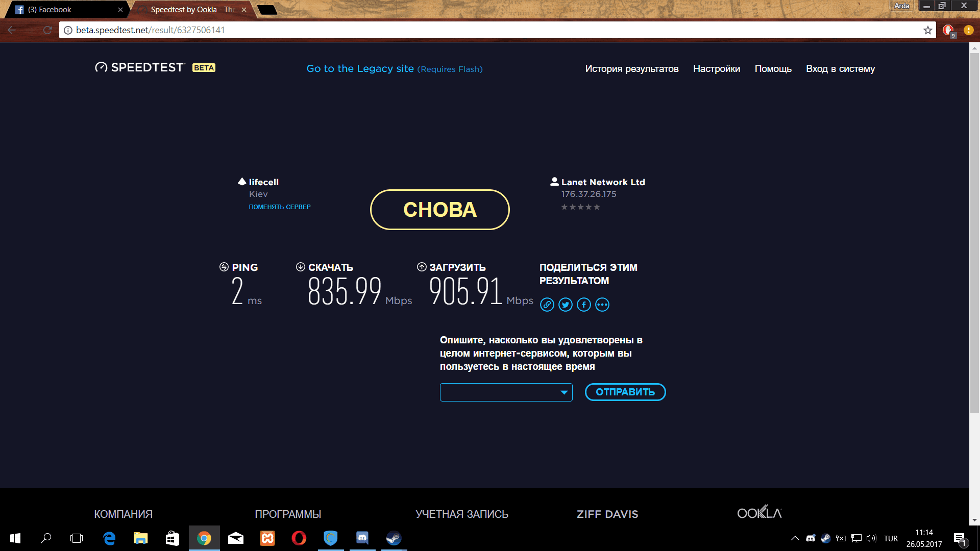Click ПОМЕНЯТЬ СЕРВЕР link
The height and width of the screenshot is (551, 980).
pos(280,207)
